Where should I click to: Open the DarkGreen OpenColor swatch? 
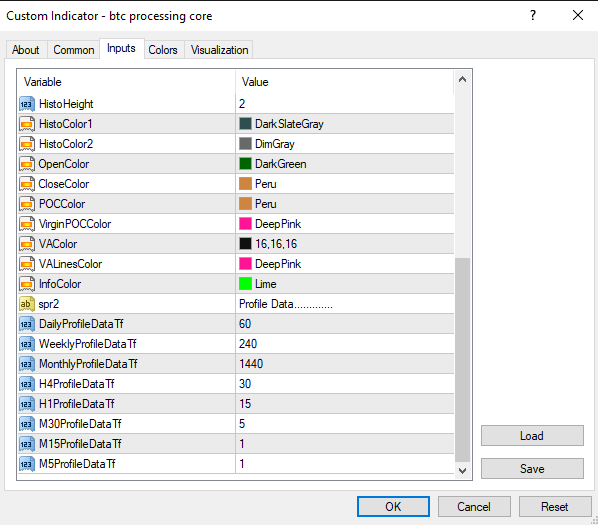click(245, 164)
